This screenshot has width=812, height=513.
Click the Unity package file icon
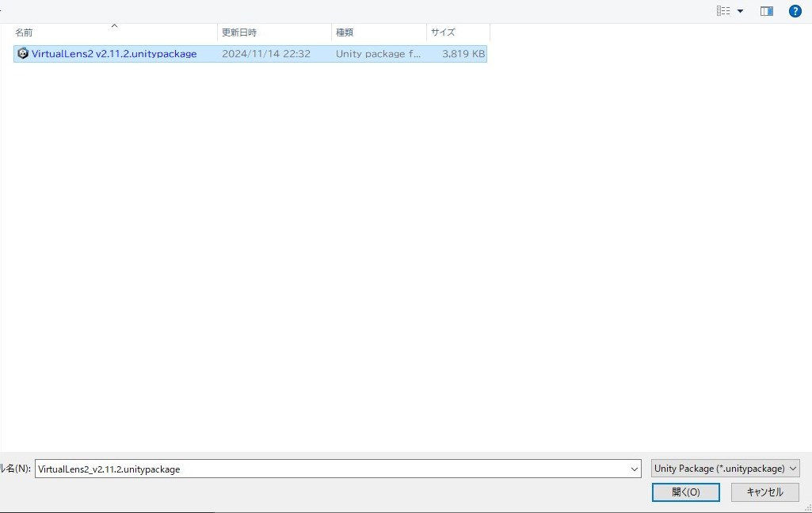(x=23, y=53)
